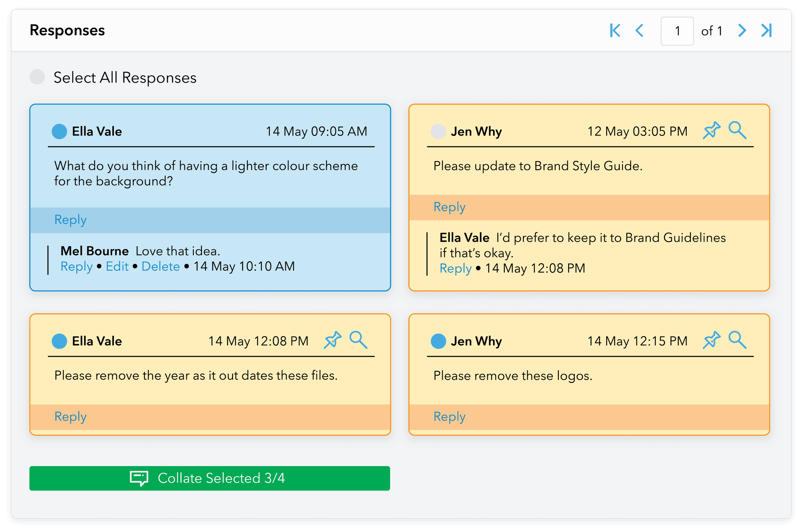The height and width of the screenshot is (532, 803).
Task: Go to first page of responses
Action: [615, 31]
